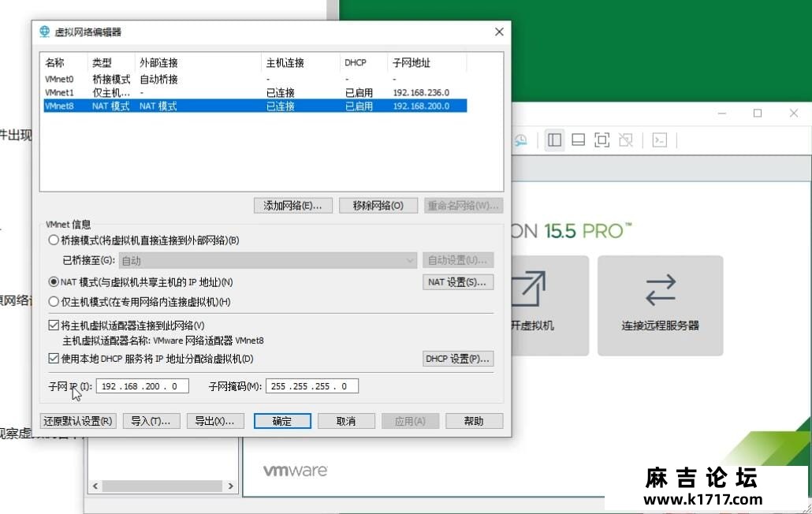This screenshot has width=812, height=514.
Task: Click the 应用 (Apply) button
Action: click(x=410, y=421)
